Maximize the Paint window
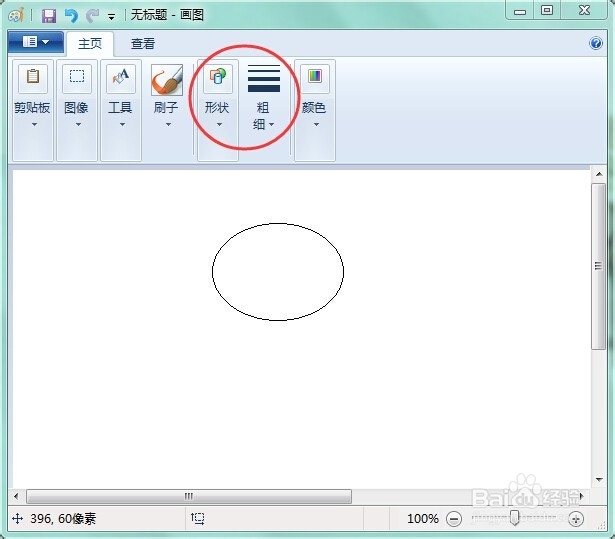The image size is (615, 539). pyautogui.click(x=547, y=11)
